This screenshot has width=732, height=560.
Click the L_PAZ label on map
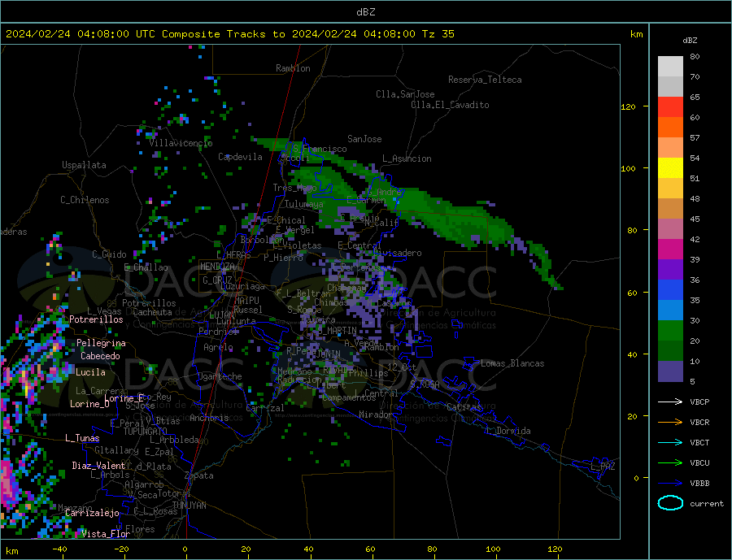tap(603, 467)
